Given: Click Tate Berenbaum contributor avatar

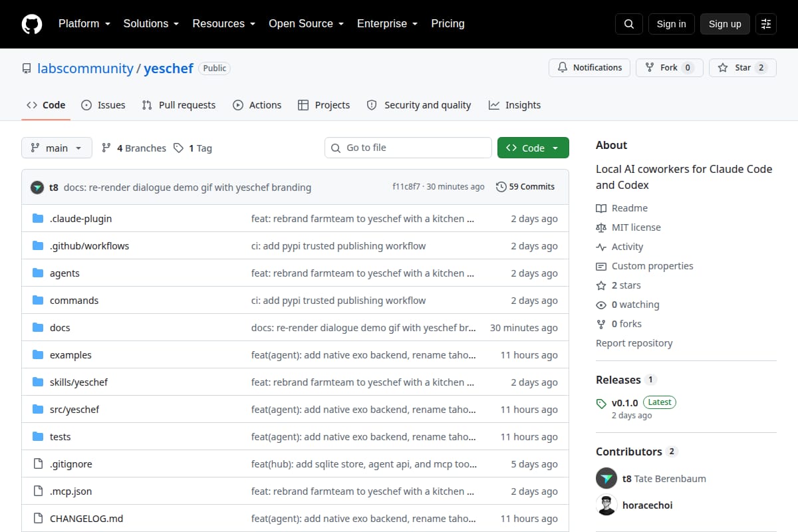Looking at the screenshot, I should click(x=606, y=478).
